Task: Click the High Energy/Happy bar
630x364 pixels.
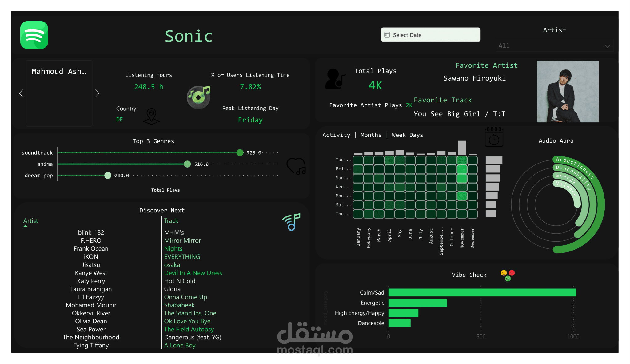Action: (403, 313)
